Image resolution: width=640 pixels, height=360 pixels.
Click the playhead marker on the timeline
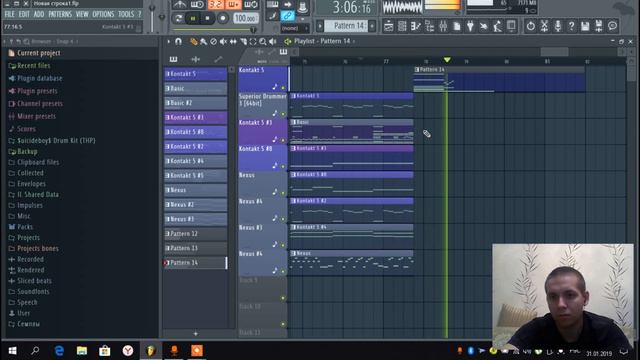(x=447, y=60)
